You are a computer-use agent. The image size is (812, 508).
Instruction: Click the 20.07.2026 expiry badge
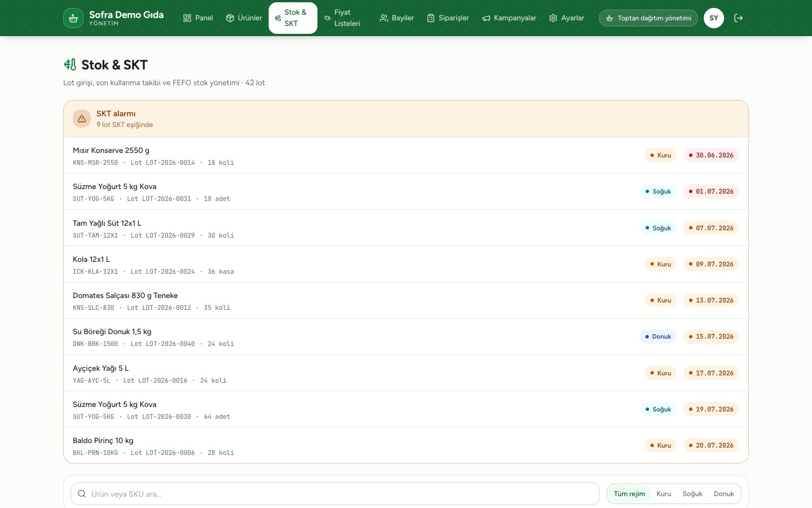(x=711, y=445)
